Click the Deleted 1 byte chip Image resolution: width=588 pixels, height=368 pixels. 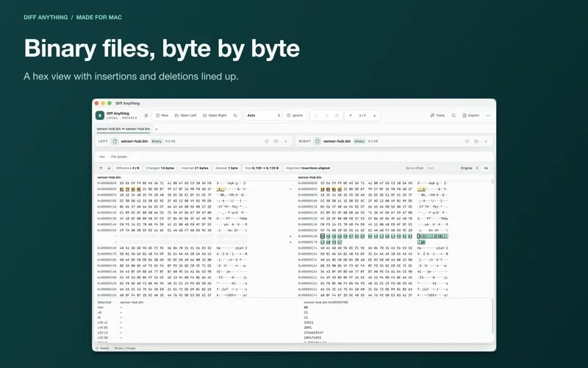[226, 169]
